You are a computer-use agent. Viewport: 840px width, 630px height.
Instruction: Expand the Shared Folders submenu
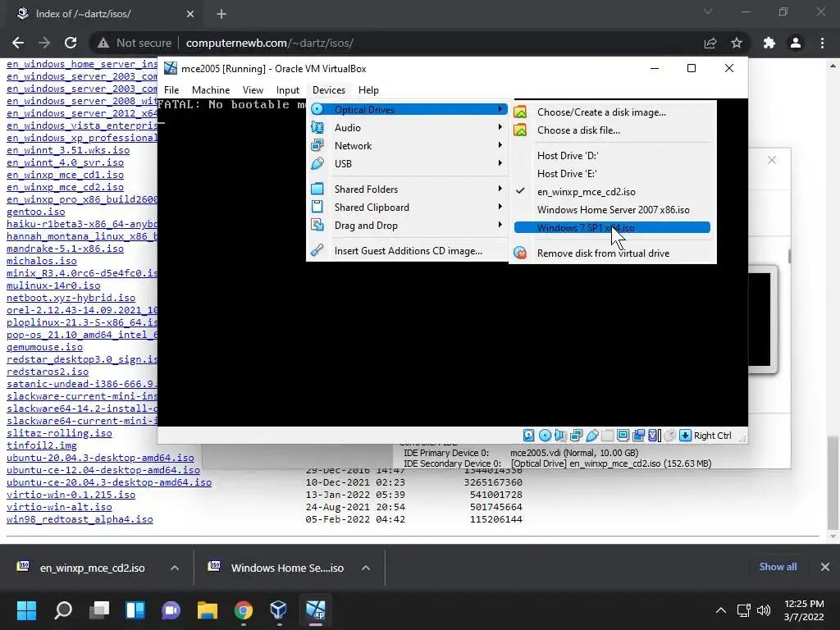[408, 189]
